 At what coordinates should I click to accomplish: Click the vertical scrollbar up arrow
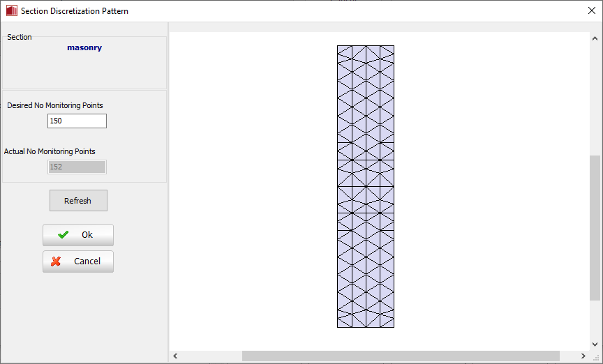[x=595, y=38]
